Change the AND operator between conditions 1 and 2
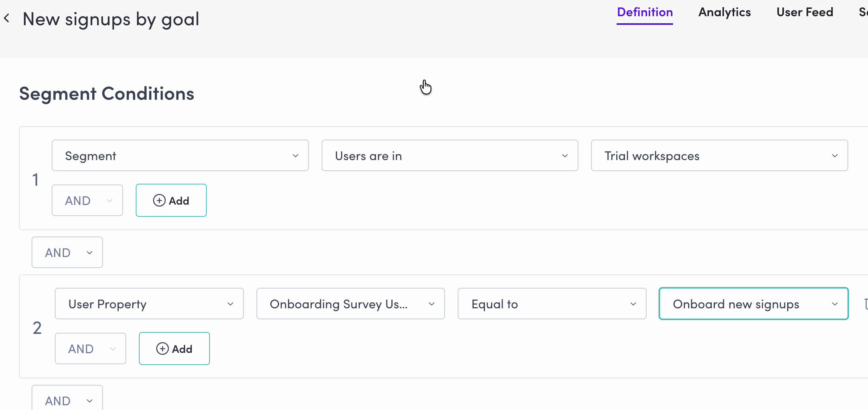868x410 pixels. [67, 252]
